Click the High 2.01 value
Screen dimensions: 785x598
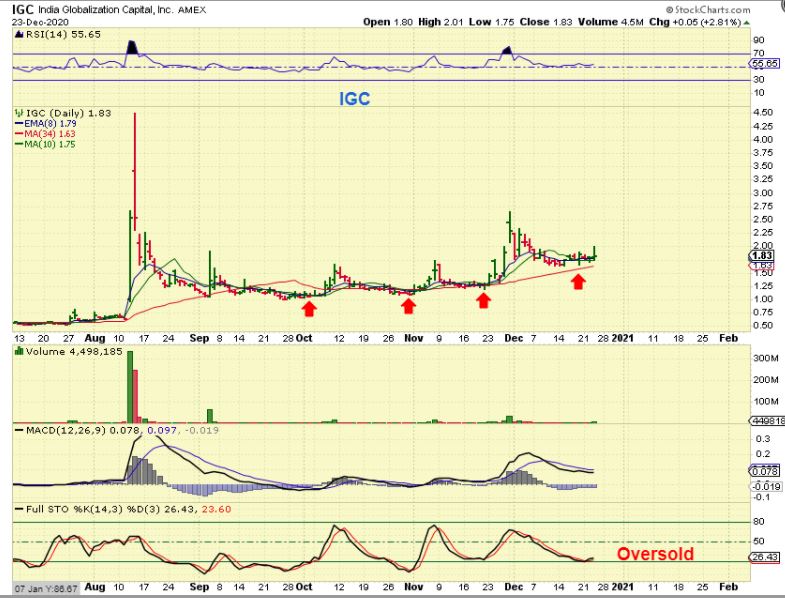(442, 22)
